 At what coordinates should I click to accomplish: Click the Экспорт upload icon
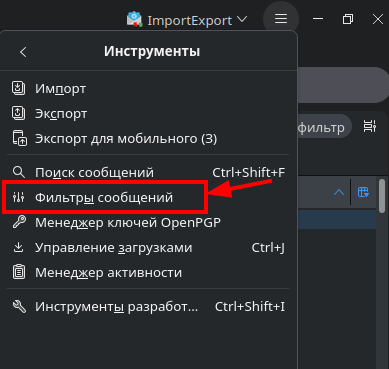pyautogui.click(x=18, y=113)
